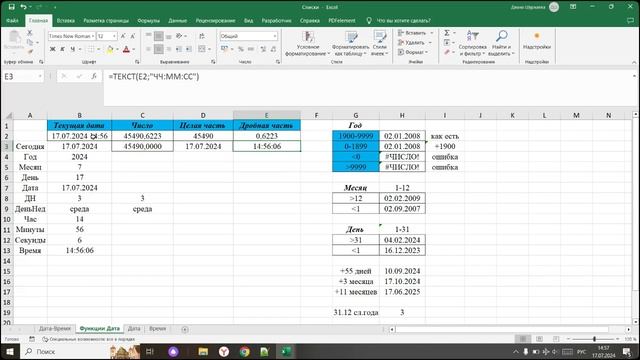Click Find and Select magnifier icon

pyautogui.click(x=501, y=36)
